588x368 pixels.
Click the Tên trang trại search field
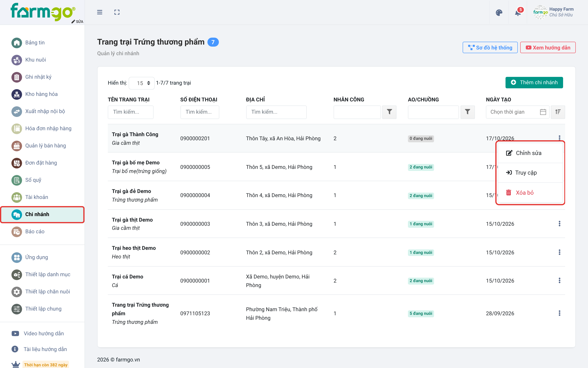click(x=130, y=112)
